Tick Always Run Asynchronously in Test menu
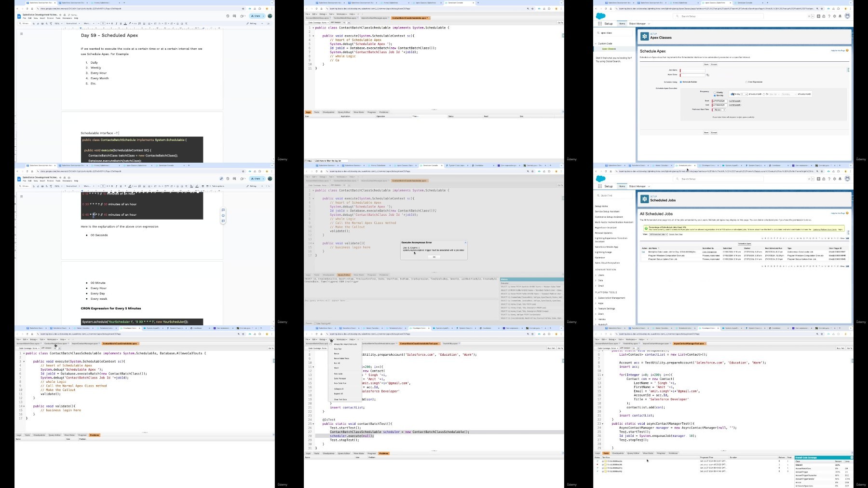Viewport: 868px width, 488px height. point(330,344)
